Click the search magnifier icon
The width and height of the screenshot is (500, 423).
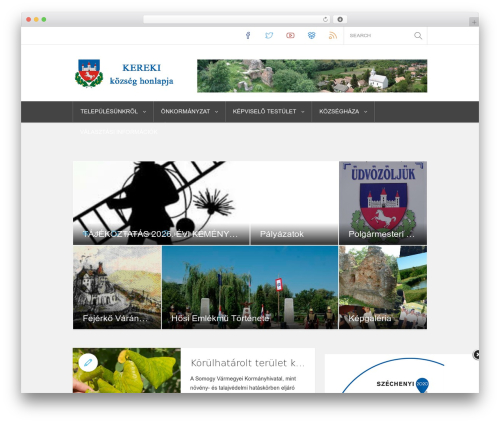pos(418,36)
